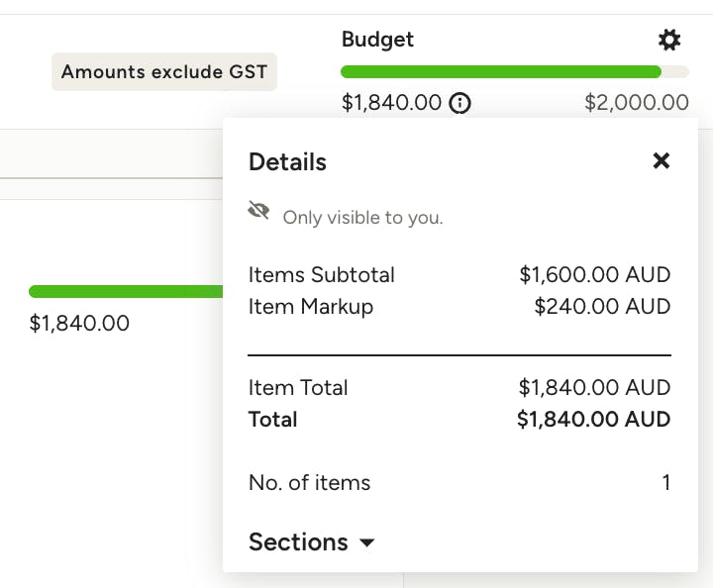The width and height of the screenshot is (713, 588).
Task: Select the Item Markup row label
Action: click(311, 307)
